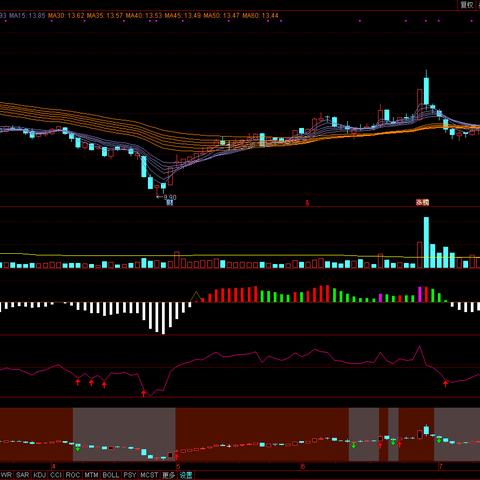Viewport: 480px width, 480px height.
Task: Choose the MTM indicator tab
Action: [91, 475]
